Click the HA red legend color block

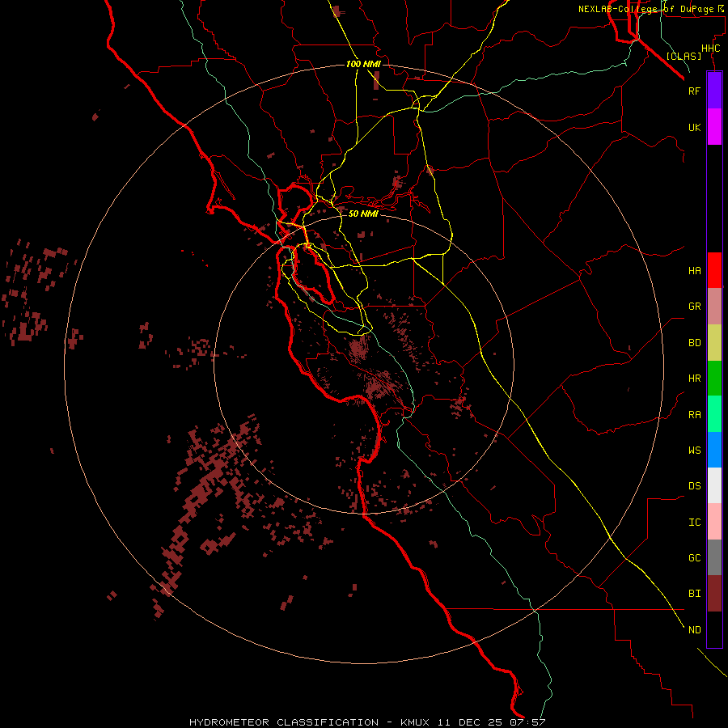tap(714, 270)
